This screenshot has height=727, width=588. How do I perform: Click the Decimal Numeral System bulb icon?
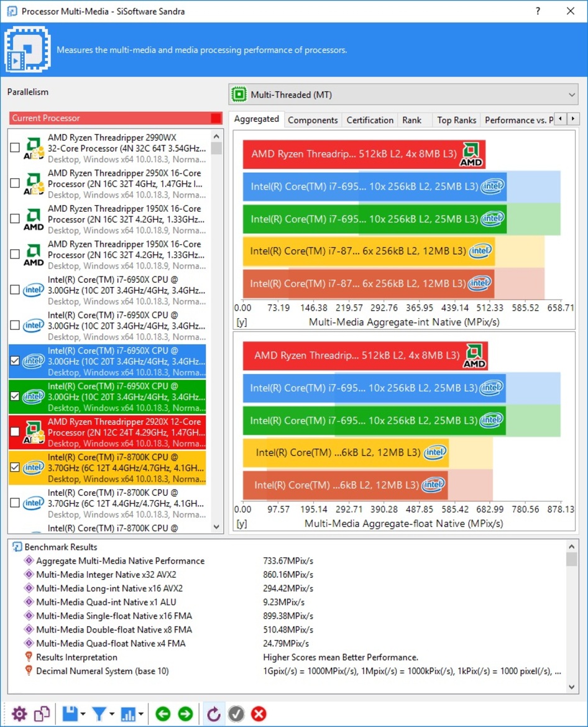click(x=29, y=671)
